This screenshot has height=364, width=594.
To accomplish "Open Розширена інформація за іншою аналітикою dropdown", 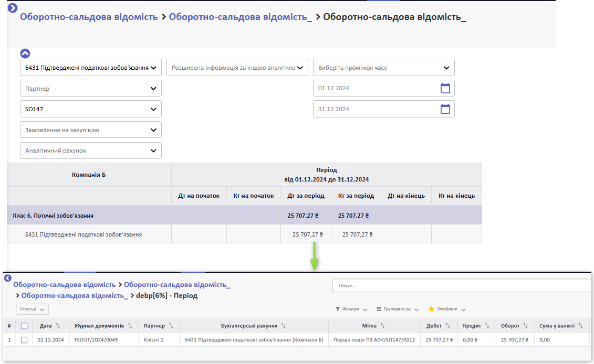I will point(237,68).
